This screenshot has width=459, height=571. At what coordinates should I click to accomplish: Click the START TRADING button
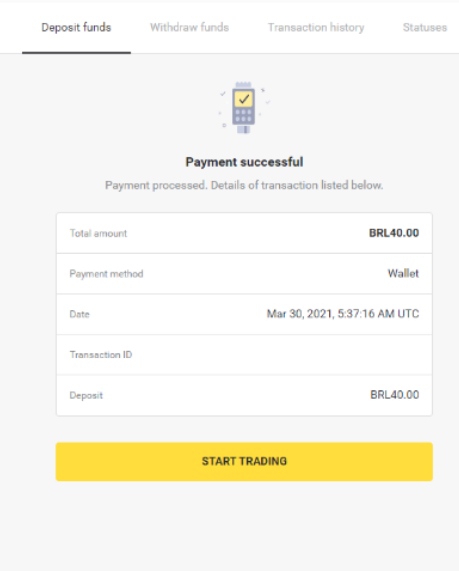click(244, 461)
